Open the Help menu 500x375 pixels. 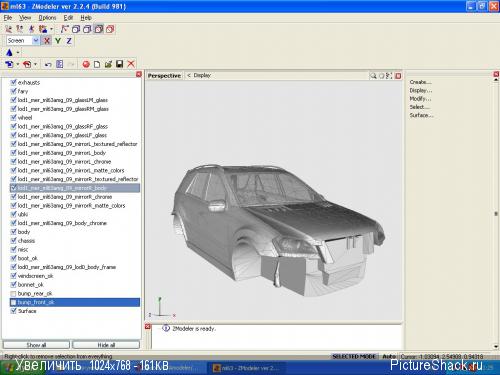coord(86,18)
